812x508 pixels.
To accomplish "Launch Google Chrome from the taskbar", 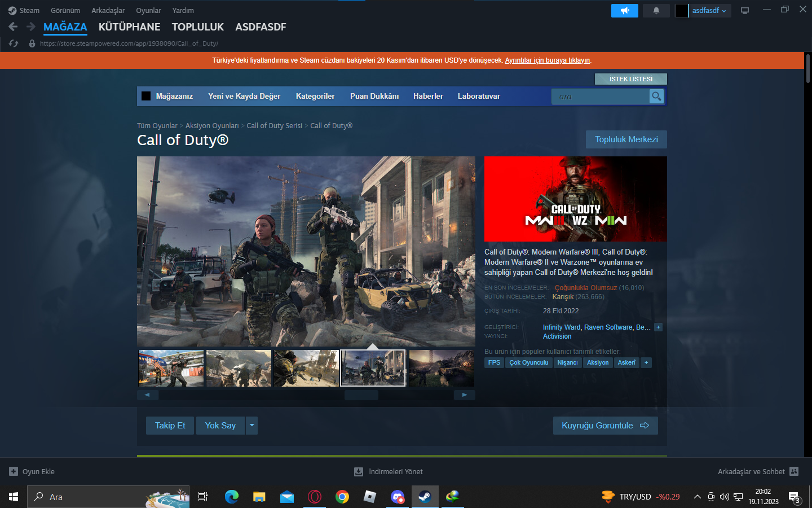I will point(342,497).
